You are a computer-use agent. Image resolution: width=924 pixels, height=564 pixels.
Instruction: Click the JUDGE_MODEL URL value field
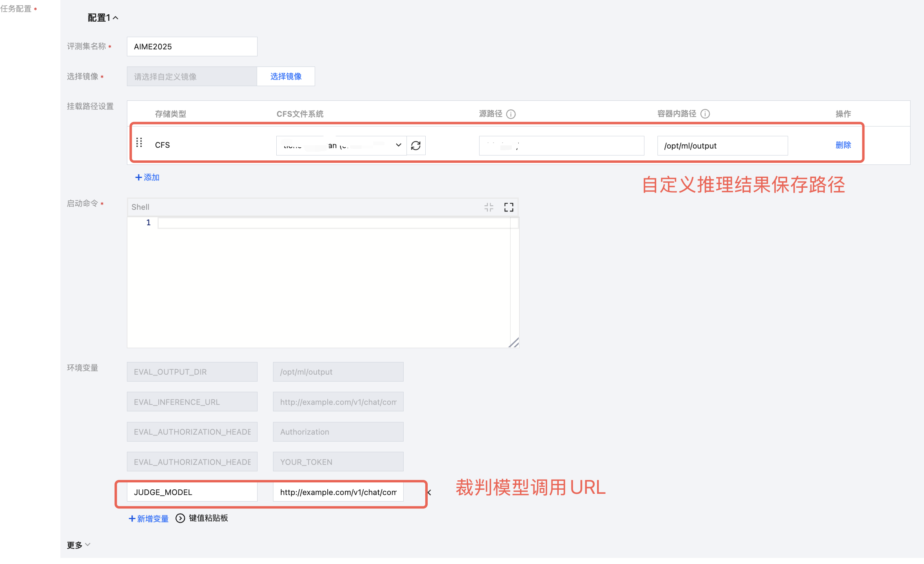[338, 492]
